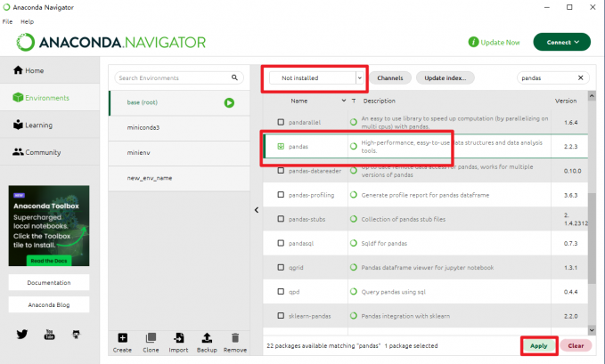Sort by the Description column header

tap(380, 101)
